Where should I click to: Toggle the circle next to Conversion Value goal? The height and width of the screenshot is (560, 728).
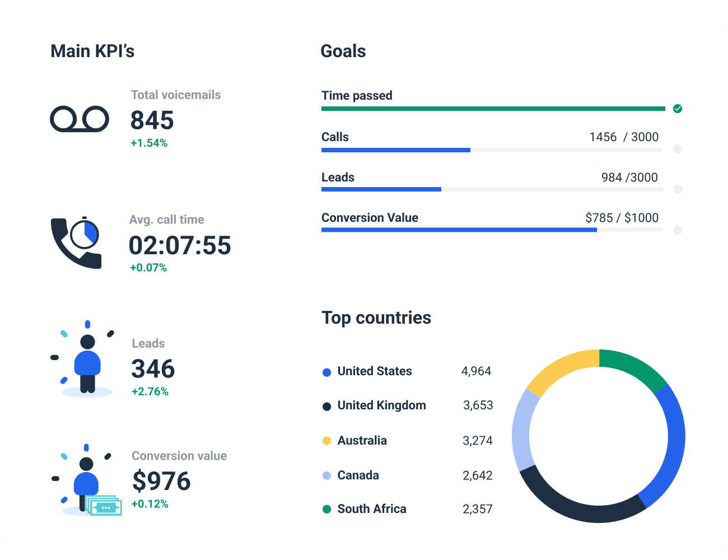tap(678, 230)
